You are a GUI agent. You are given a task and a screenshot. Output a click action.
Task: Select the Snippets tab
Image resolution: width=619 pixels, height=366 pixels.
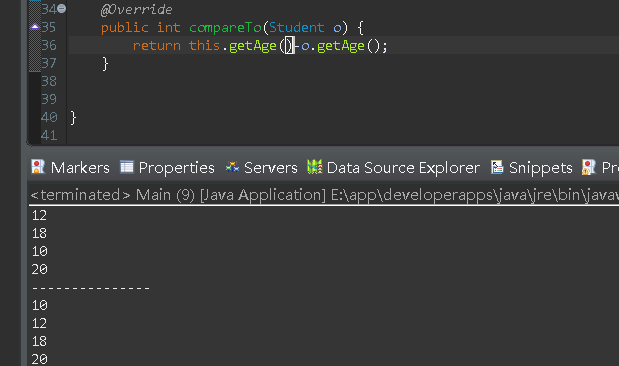[x=540, y=168]
